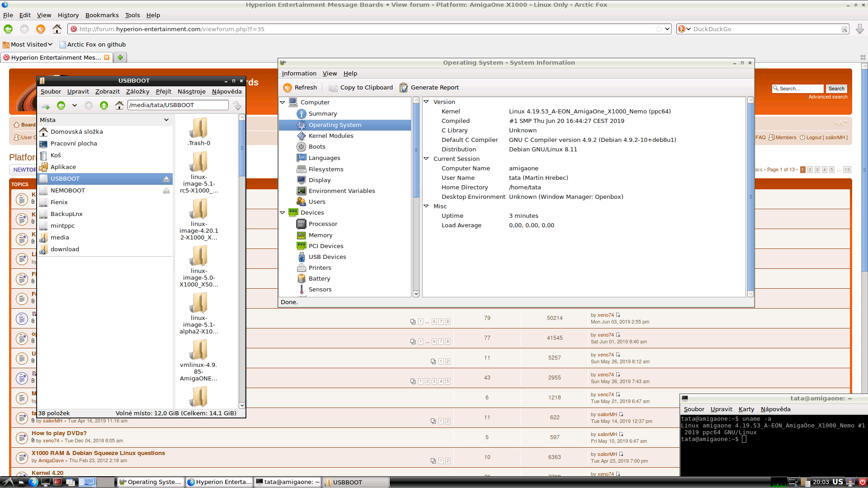Click Copy to Clipboard button
Screen dimensions: 868x488
point(361,88)
